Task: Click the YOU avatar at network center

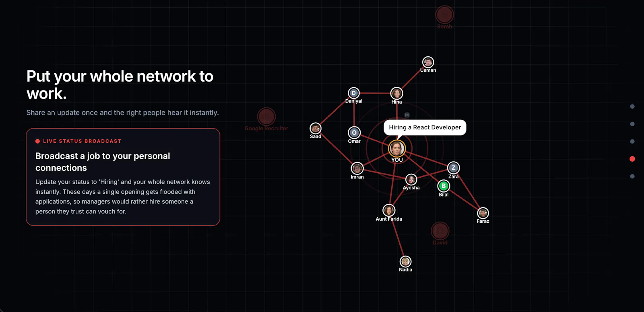Action: tap(397, 148)
